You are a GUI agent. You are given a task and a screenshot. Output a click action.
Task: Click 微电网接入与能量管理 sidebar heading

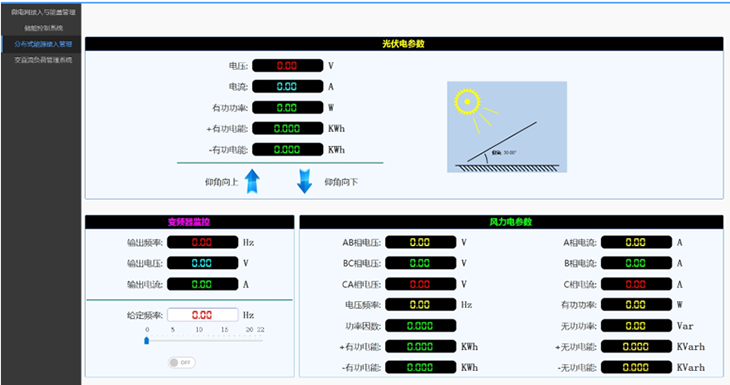point(43,12)
